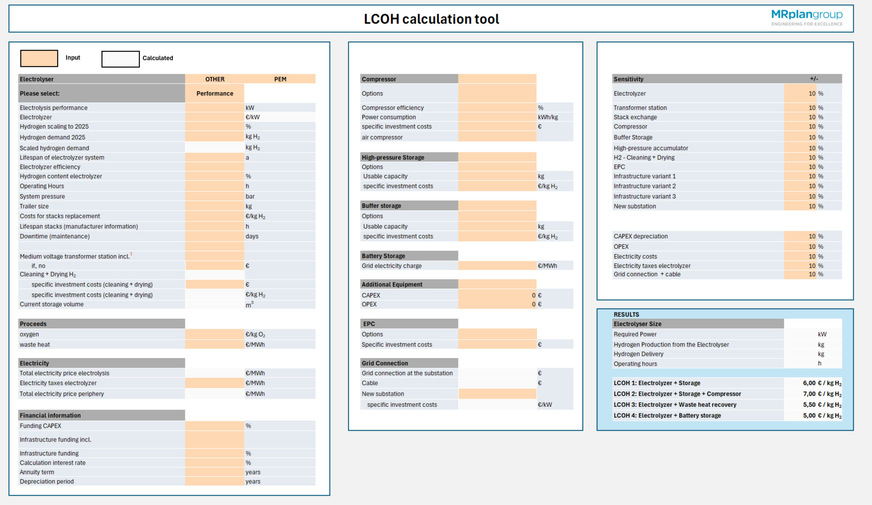Image resolution: width=872 pixels, height=505 pixels.
Task: Click the white Calculated legend box
Action: (120, 58)
